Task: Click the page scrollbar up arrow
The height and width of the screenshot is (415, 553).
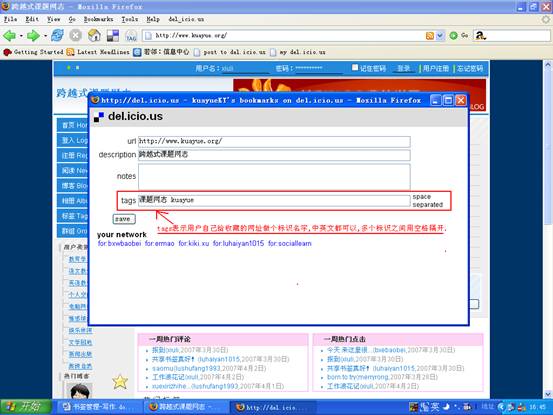Action: click(x=547, y=65)
